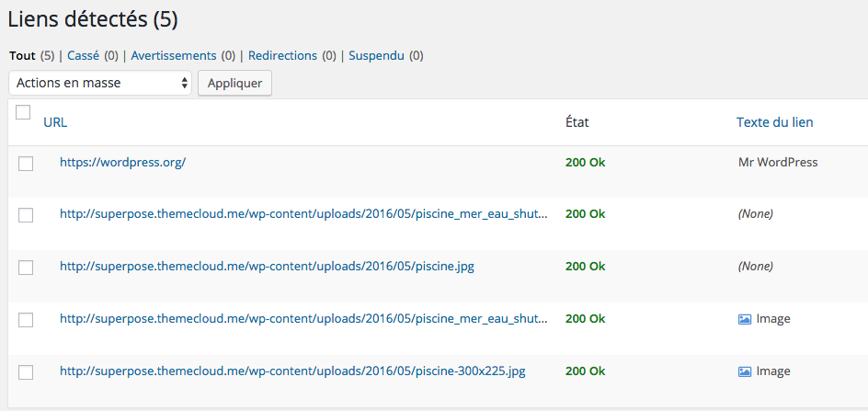The width and height of the screenshot is (868, 411).
Task: Click 200 Ok status for wordpress.org row
Action: coord(586,163)
